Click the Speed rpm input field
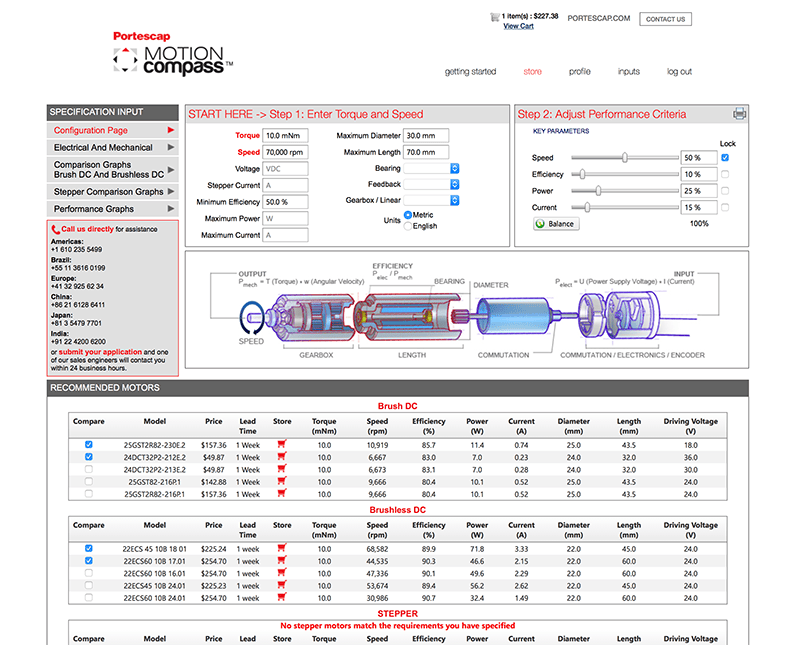The height and width of the screenshot is (645, 800). coord(285,152)
